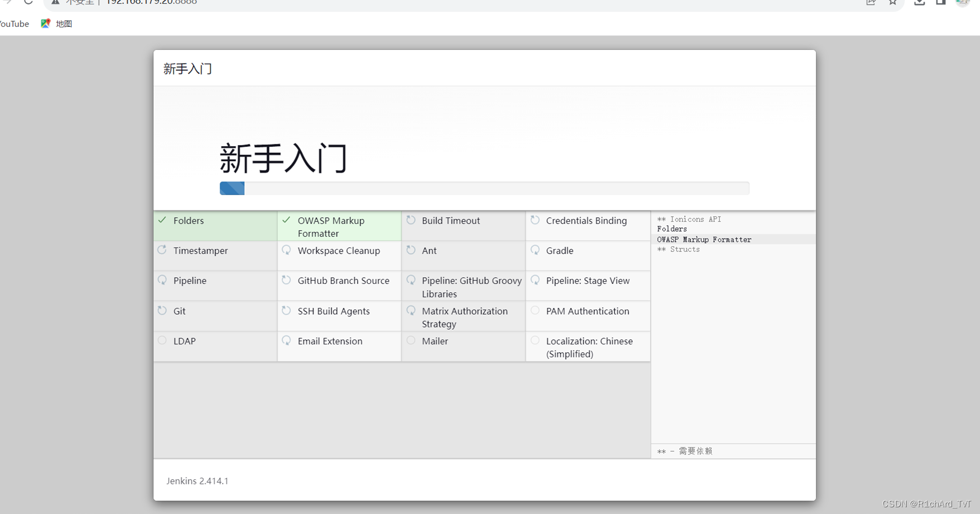The image size is (980, 514).
Task: Click 'Folders' entry in install log
Action: (x=672, y=229)
